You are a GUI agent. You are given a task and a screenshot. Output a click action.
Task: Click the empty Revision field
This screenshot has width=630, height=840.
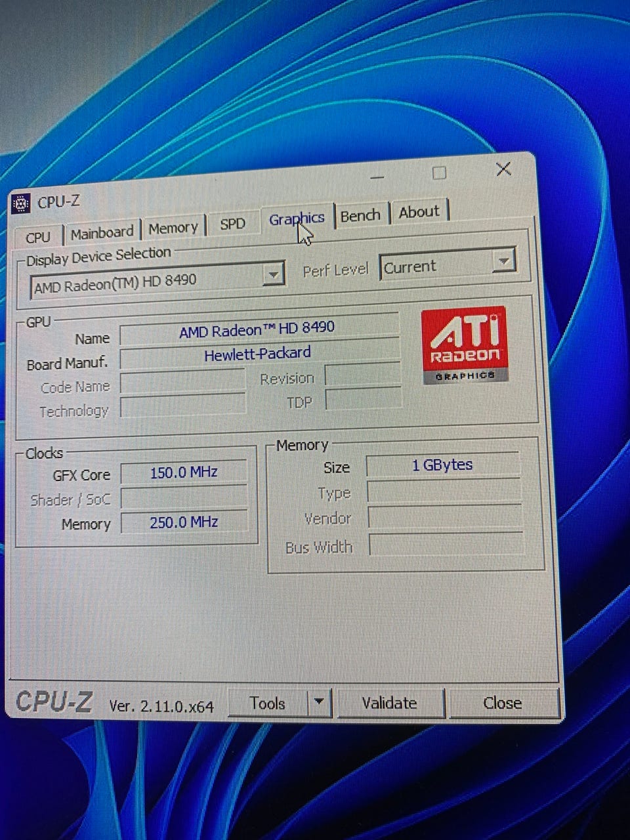click(362, 374)
